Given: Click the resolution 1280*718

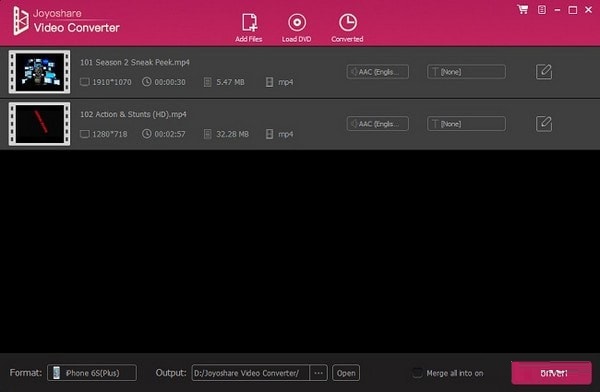Looking at the screenshot, I should point(110,134).
